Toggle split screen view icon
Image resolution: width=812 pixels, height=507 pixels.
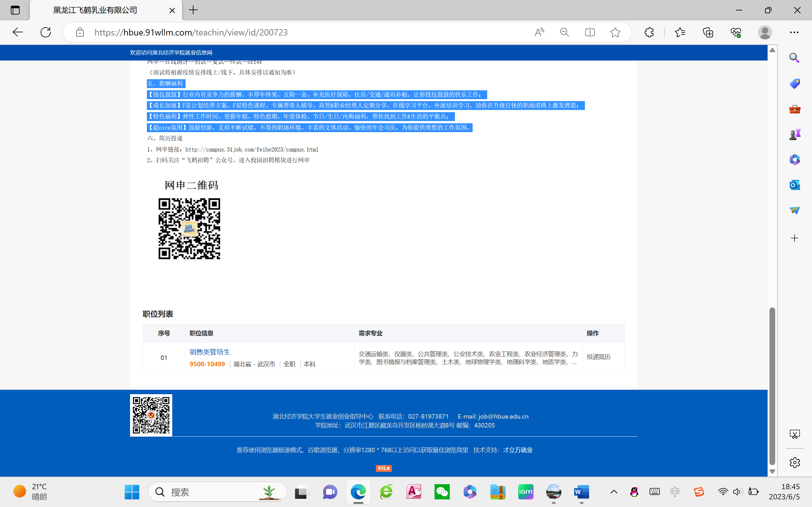tap(590, 32)
